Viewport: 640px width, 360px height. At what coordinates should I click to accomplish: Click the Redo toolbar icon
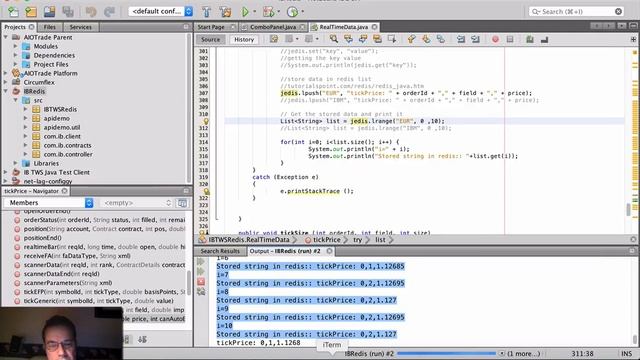tap(109, 11)
